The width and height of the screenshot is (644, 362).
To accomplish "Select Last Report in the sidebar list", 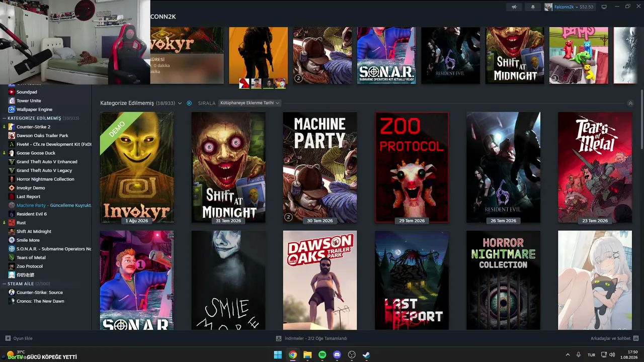I will point(28,197).
